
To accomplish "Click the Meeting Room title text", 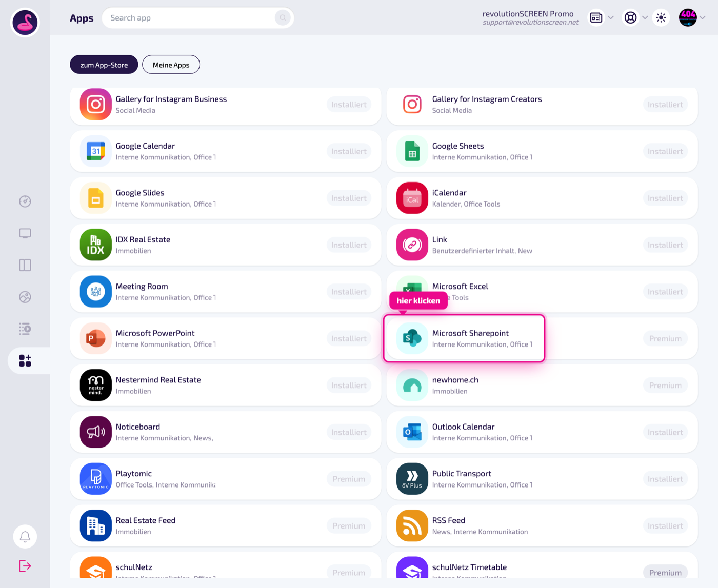I will click(x=142, y=286).
